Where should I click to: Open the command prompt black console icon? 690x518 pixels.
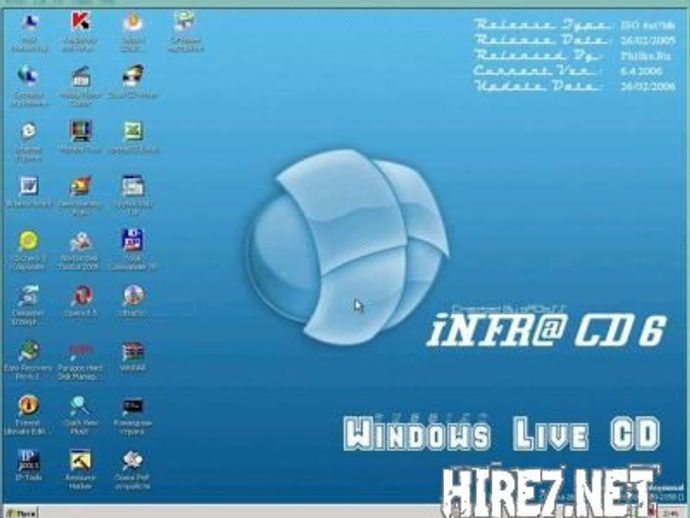click(133, 405)
